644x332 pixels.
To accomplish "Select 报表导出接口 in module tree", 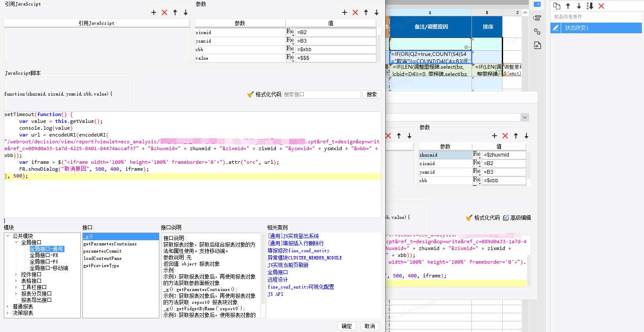I will point(36,300).
